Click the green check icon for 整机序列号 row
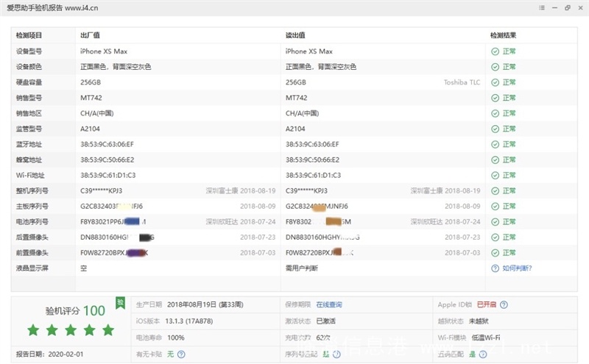The image size is (589, 364). pyautogui.click(x=495, y=191)
